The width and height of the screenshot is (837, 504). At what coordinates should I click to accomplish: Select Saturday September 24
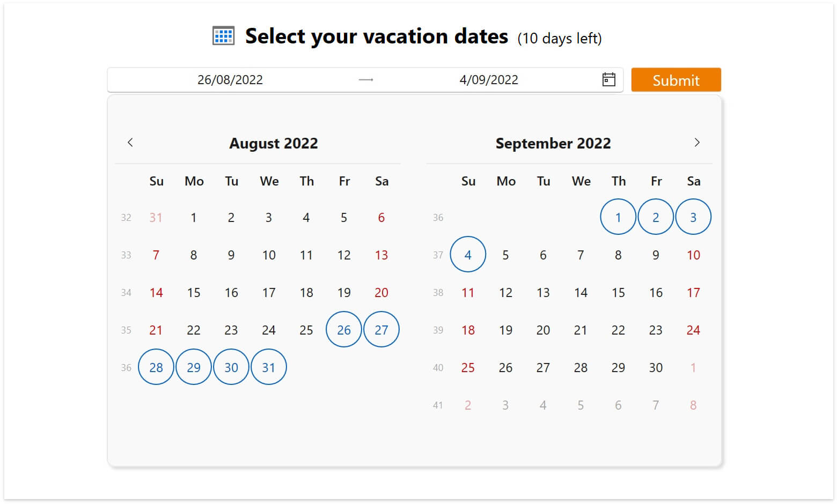pyautogui.click(x=693, y=330)
